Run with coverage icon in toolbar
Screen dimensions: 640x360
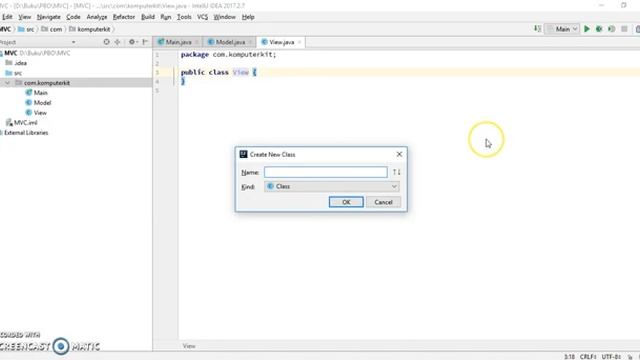click(611, 29)
